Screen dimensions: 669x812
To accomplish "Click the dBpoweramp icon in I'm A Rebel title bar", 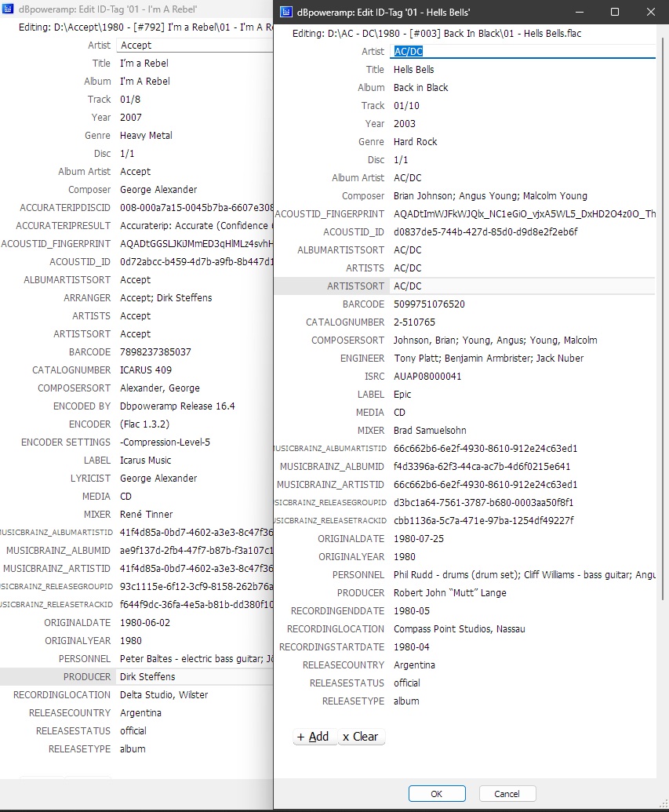I will click(x=9, y=9).
